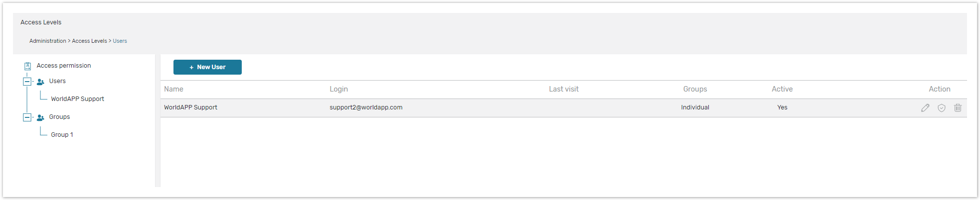980x200 pixels.
Task: Select Group 1 in the sidebar tree
Action: (x=62, y=135)
